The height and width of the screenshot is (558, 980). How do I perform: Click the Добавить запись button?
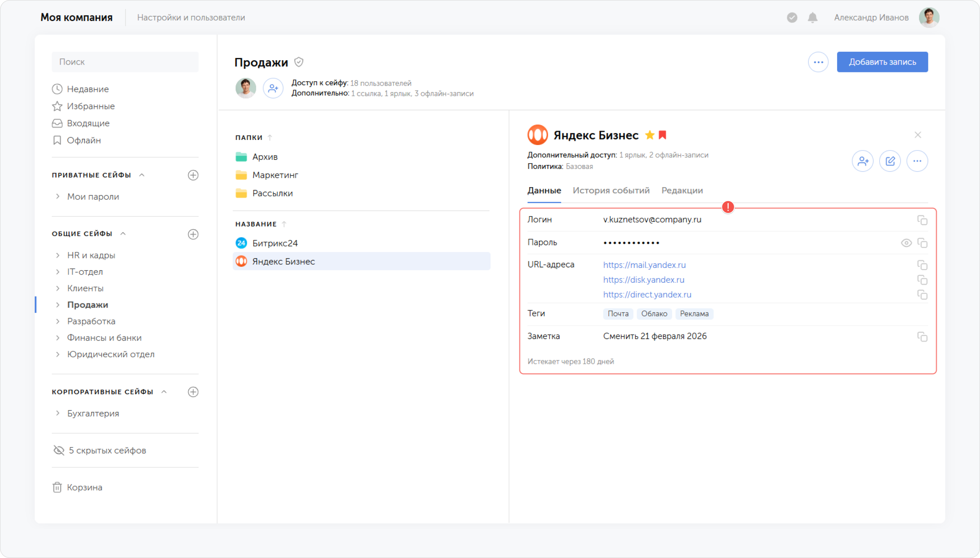click(882, 62)
